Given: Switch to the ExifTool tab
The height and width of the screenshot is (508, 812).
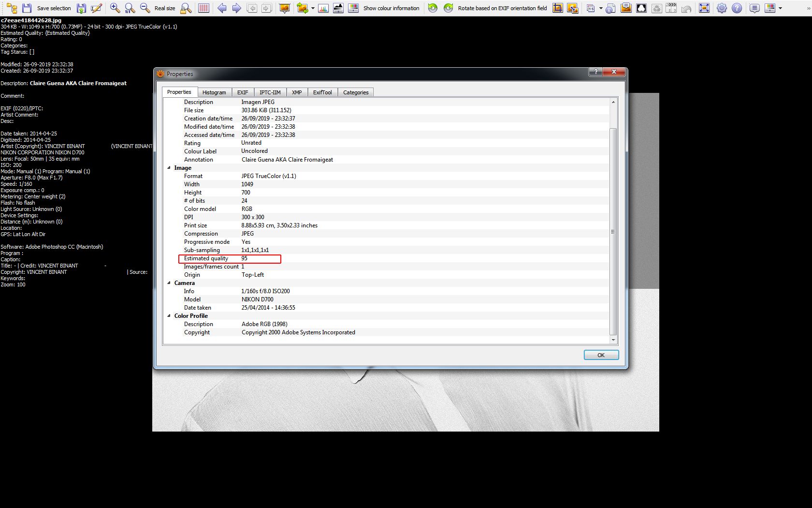Looking at the screenshot, I should point(322,92).
